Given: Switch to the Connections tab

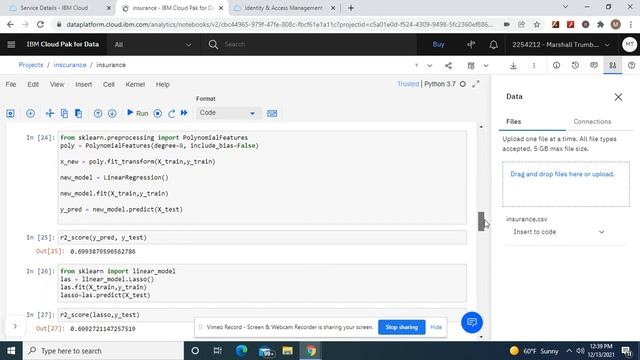Looking at the screenshot, I should click(592, 122).
